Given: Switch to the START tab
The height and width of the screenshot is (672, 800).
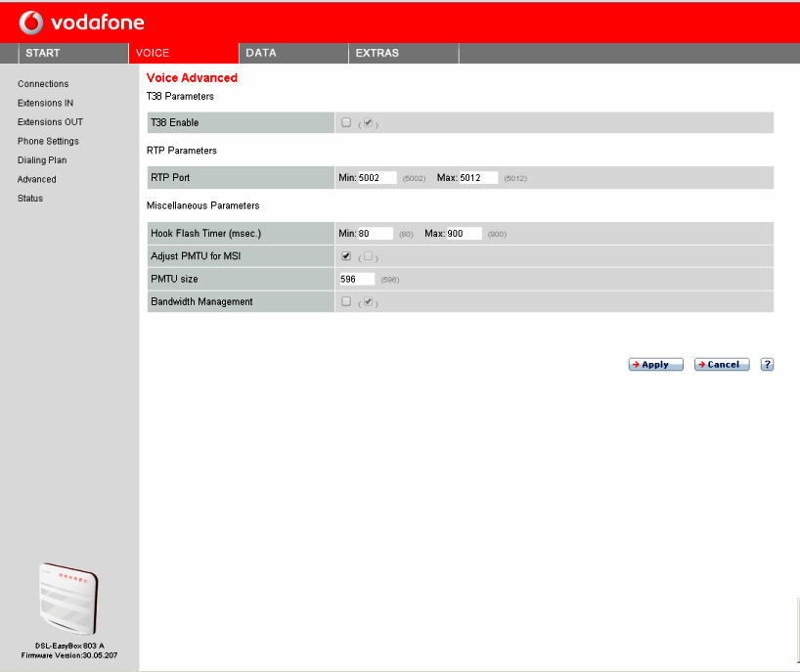Looking at the screenshot, I should (x=43, y=53).
